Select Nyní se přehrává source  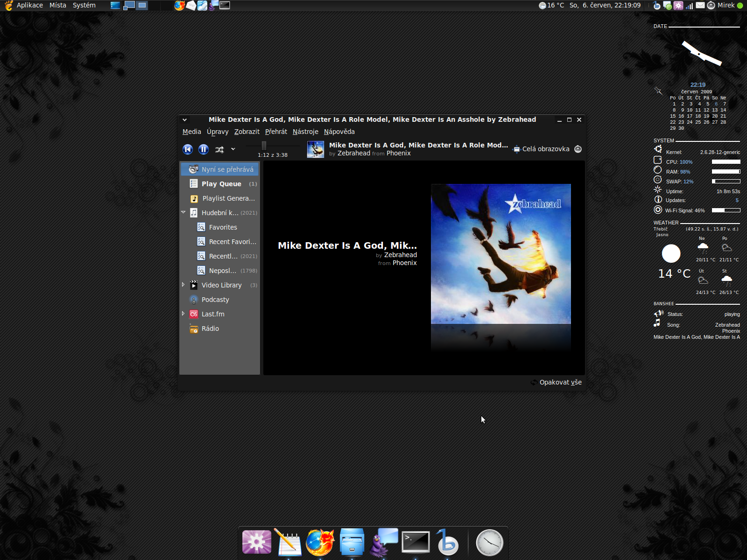(220, 169)
